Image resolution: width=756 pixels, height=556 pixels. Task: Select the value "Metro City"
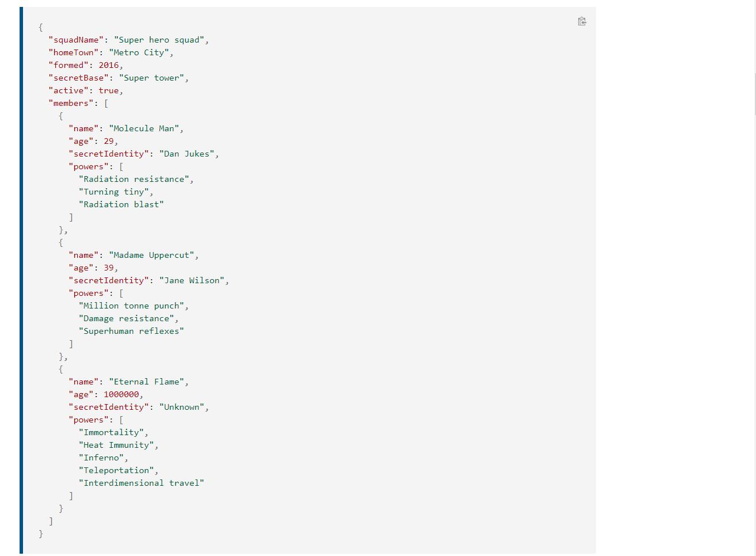pos(138,52)
